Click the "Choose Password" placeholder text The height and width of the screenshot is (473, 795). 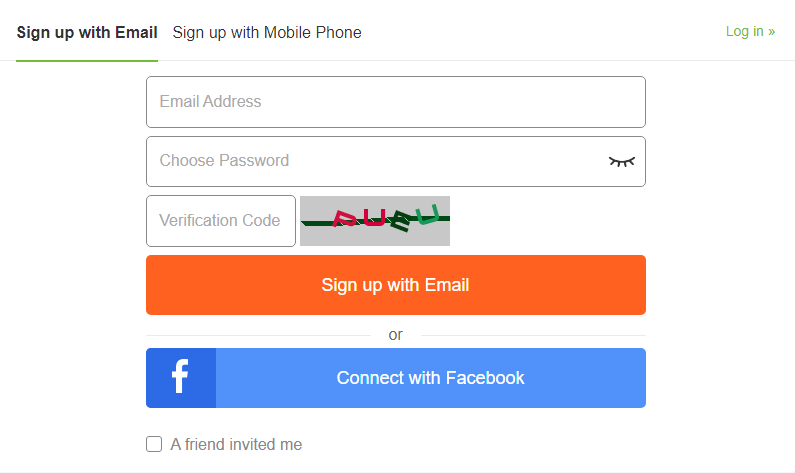224,161
